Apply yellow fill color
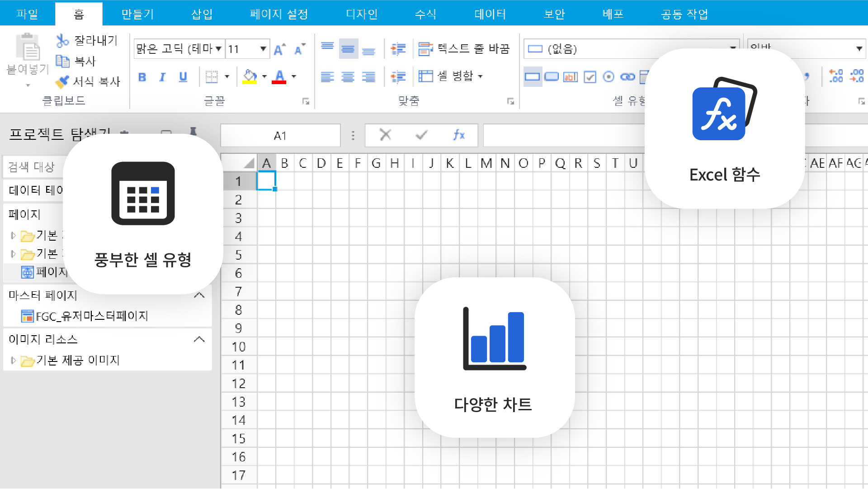This screenshot has width=868, height=489. (250, 76)
